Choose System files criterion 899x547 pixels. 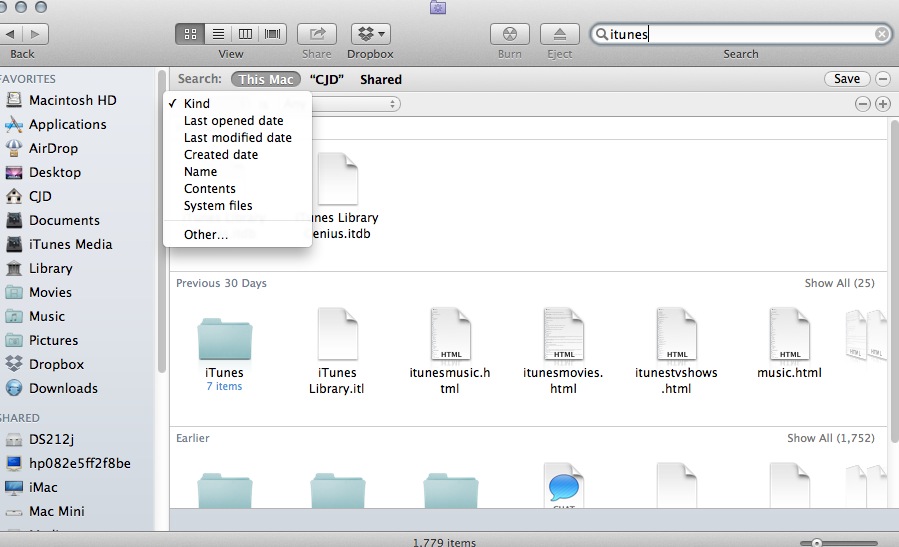[237, 205]
